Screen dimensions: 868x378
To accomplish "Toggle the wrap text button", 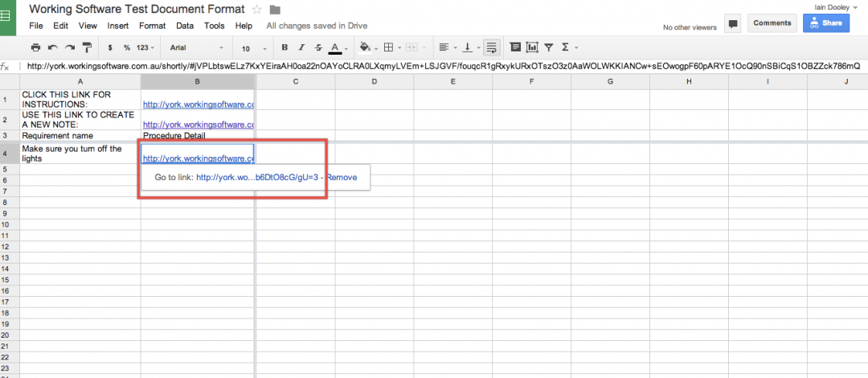I will click(492, 47).
